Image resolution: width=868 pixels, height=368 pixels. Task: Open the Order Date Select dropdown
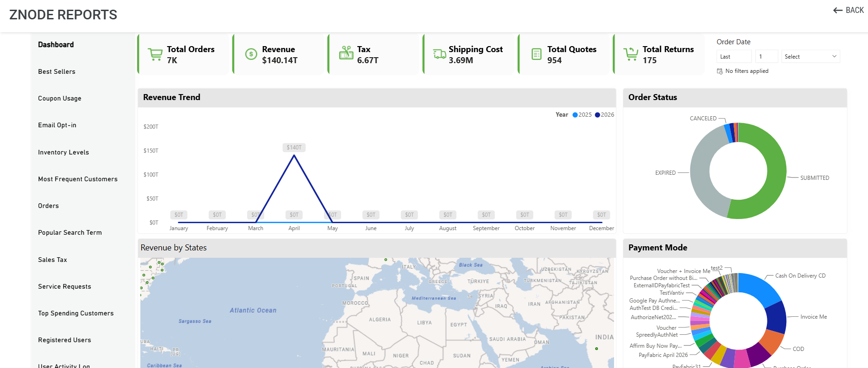pos(811,56)
